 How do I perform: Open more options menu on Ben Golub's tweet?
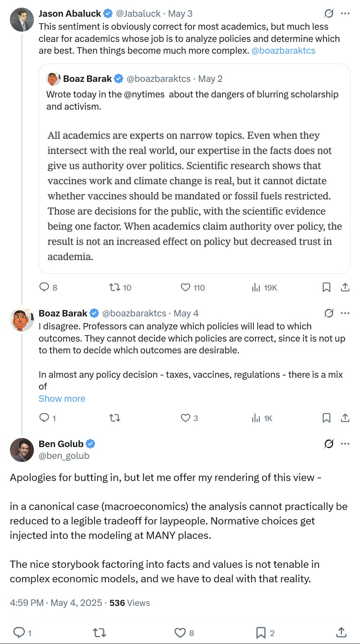(x=345, y=444)
